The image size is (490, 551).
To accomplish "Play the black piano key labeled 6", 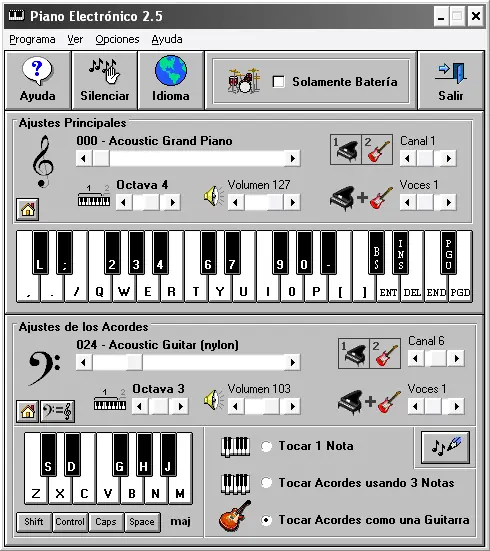I will [208, 253].
